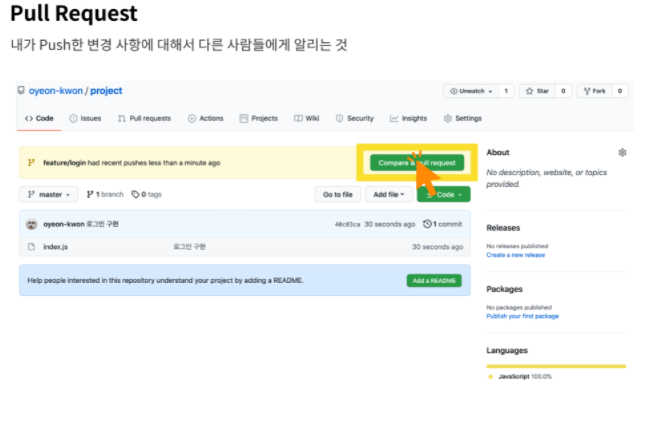Click the clock history icon

click(x=427, y=224)
